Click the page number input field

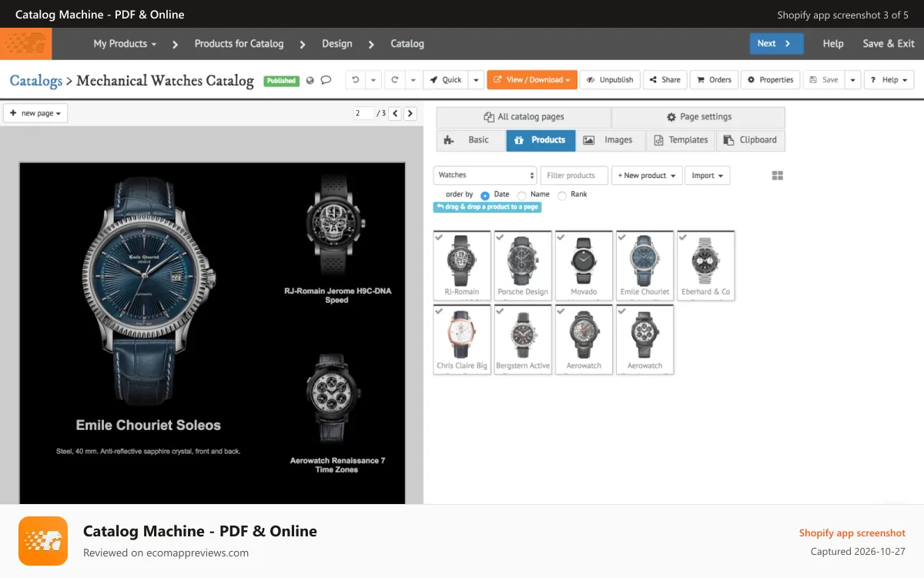(x=363, y=113)
